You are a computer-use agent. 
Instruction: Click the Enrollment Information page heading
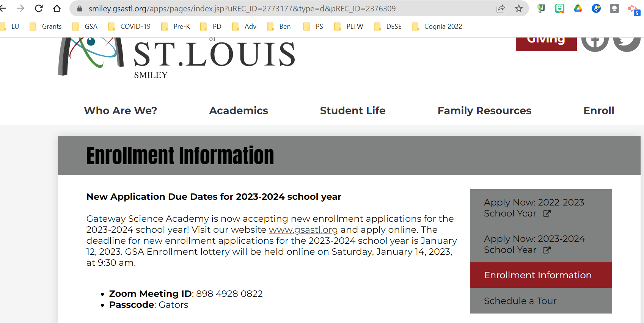[180, 155]
